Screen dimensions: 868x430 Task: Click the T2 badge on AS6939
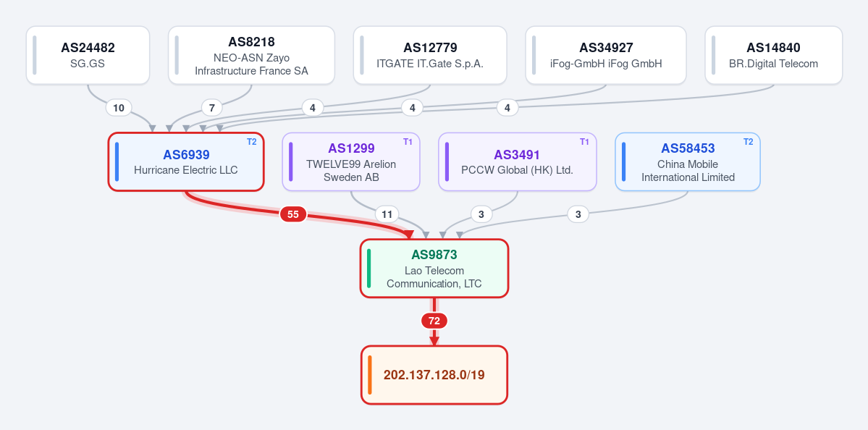[251, 142]
